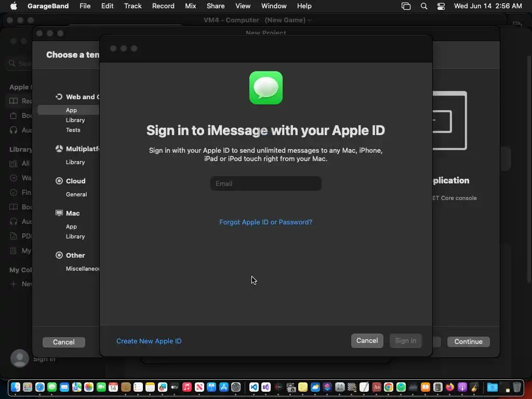The height and width of the screenshot is (399, 532).
Task: Select App under Web and Console in New Project
Action: 71,110
